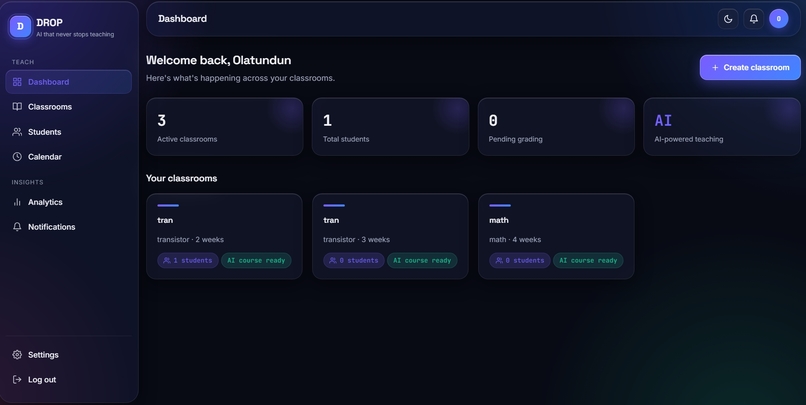This screenshot has height=405, width=806.
Task: Click the Dashboard title in the top bar
Action: pyautogui.click(x=182, y=19)
